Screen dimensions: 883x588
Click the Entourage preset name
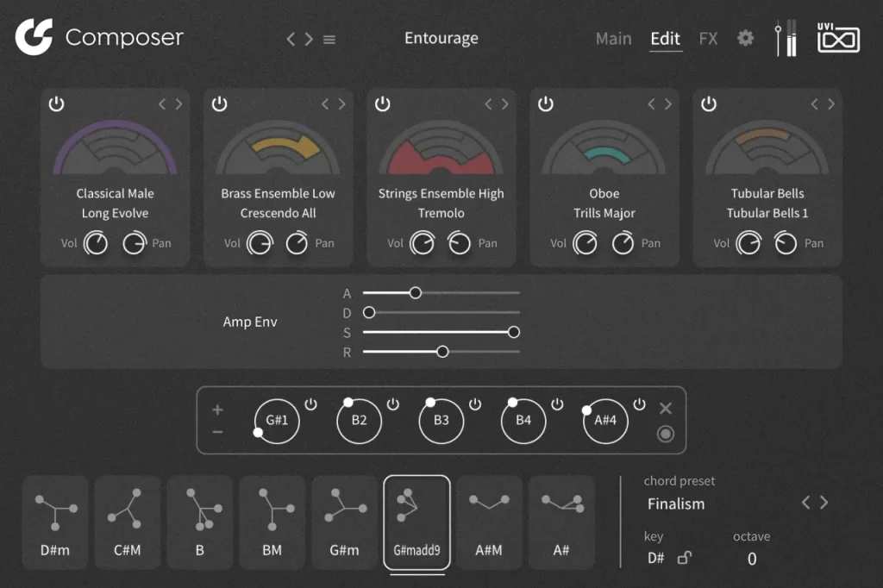(x=441, y=38)
